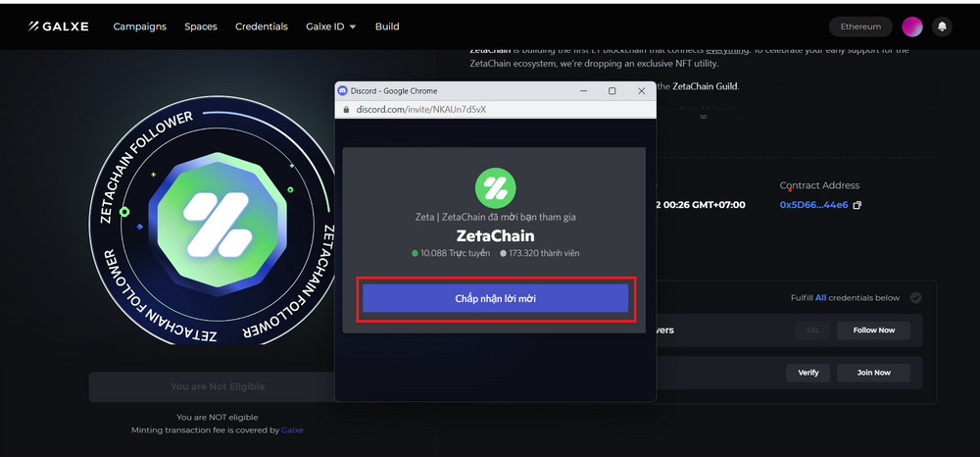Click the ZetaChain server logo in Discord invite
The width and height of the screenshot is (980, 457).
click(495, 189)
